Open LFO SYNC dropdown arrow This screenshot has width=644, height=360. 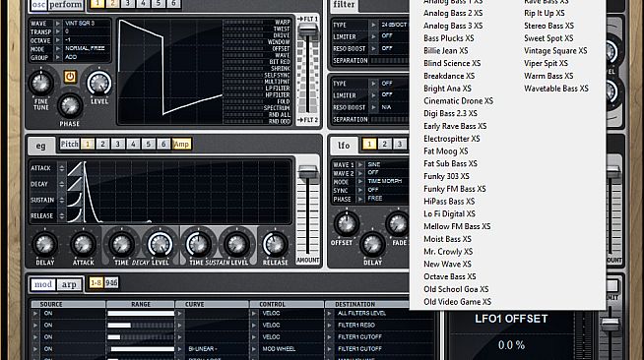[360, 190]
